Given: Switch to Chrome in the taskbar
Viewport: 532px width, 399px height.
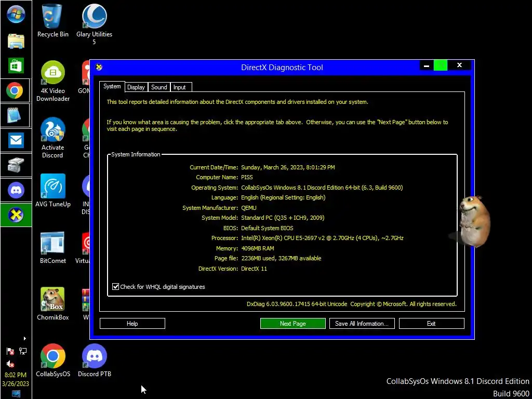Looking at the screenshot, I should 15,90.
